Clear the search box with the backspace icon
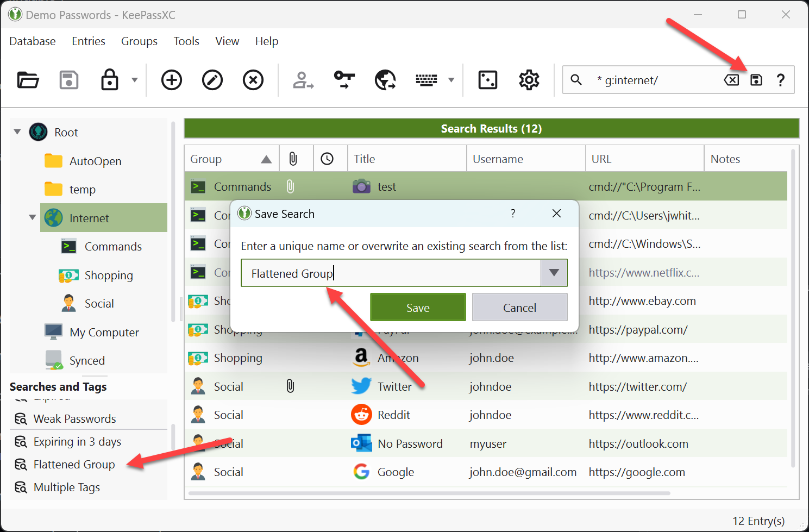This screenshot has width=809, height=532. click(731, 80)
